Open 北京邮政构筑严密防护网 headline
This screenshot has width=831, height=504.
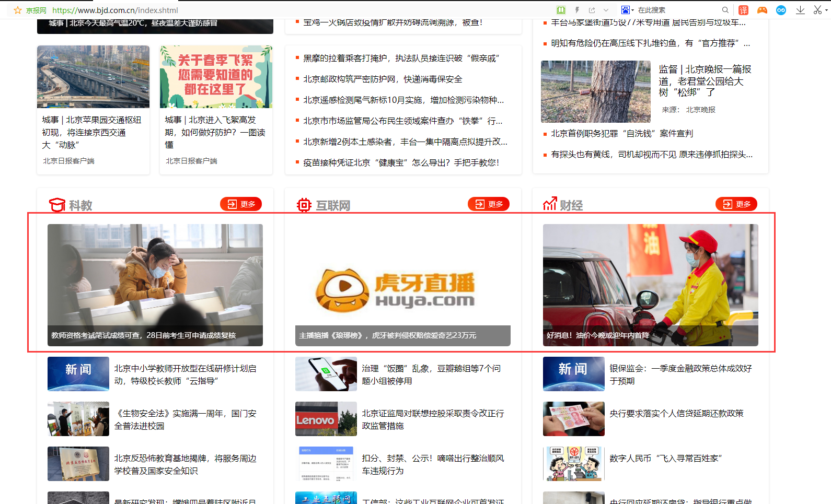click(383, 79)
